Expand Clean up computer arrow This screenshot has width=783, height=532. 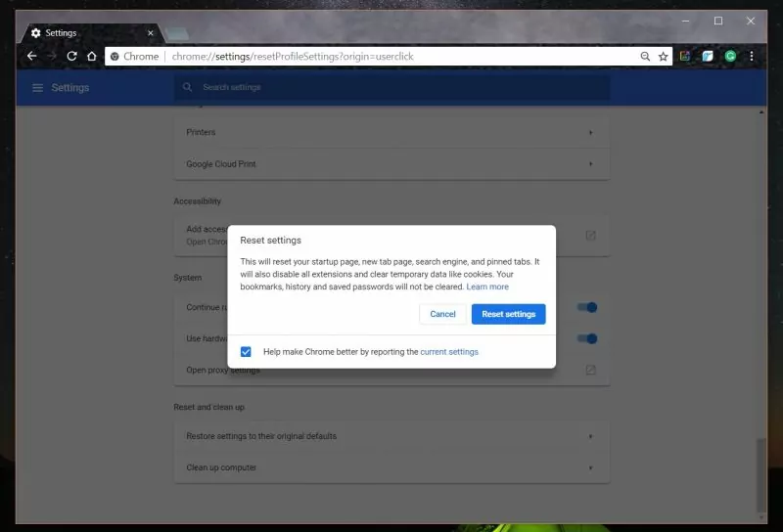click(591, 468)
